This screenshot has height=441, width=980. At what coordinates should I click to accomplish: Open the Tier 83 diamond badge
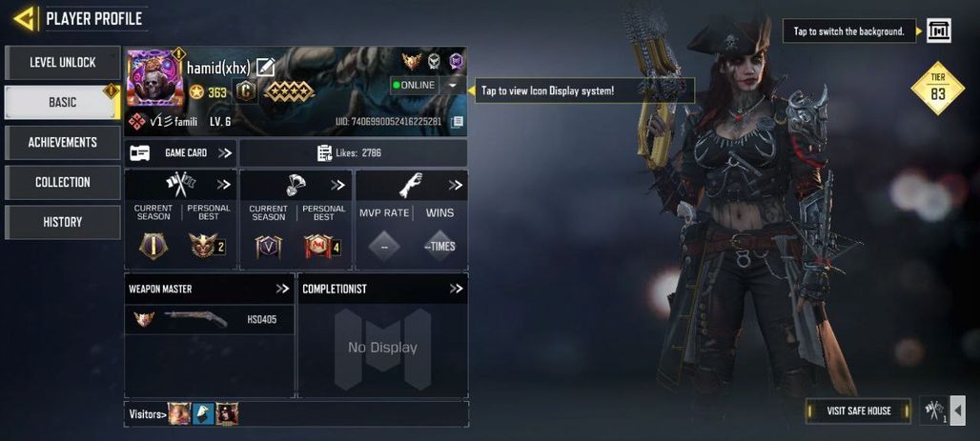point(937,89)
